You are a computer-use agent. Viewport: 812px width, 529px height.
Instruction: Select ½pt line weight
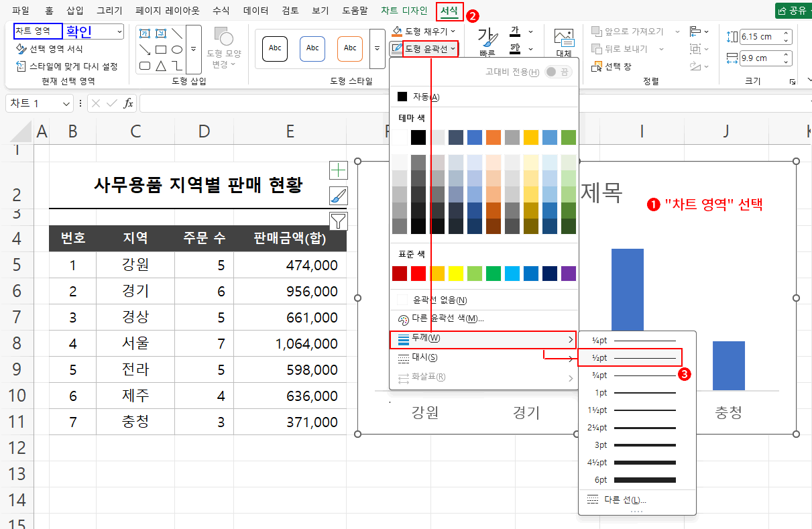click(x=631, y=358)
